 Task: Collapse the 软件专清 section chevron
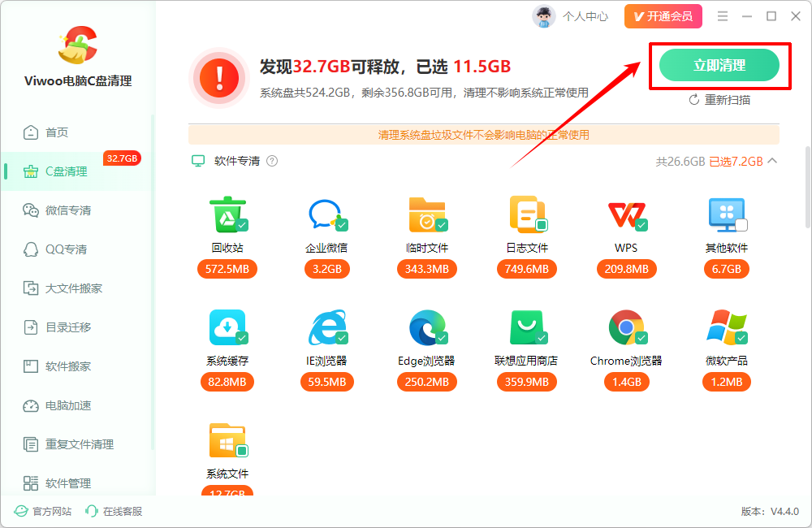coord(772,161)
